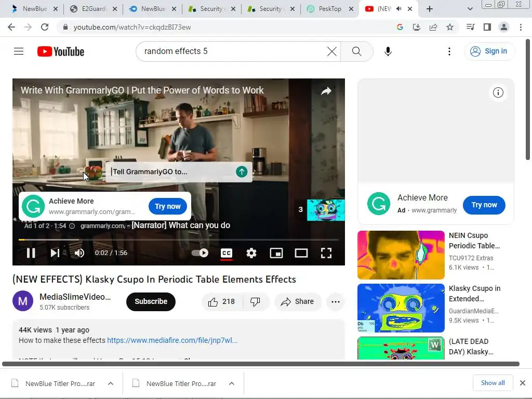This screenshot has height=399, width=532.
Task: Click the Sign in button
Action: click(489, 51)
